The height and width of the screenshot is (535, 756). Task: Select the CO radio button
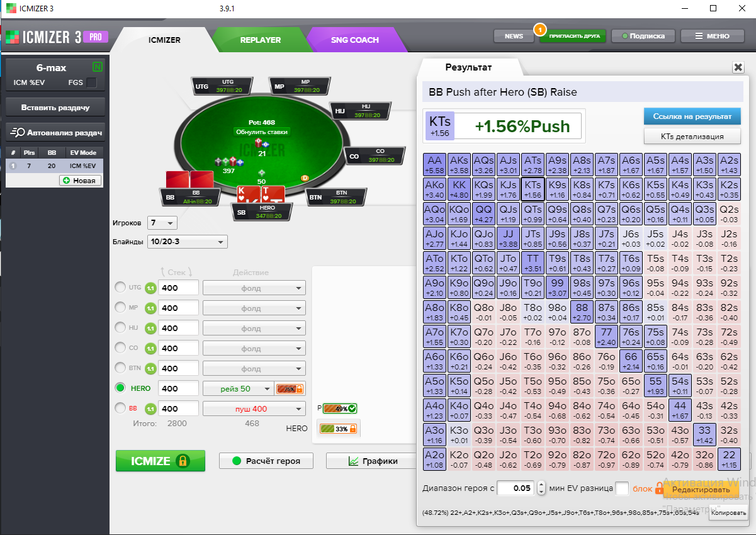click(x=120, y=348)
